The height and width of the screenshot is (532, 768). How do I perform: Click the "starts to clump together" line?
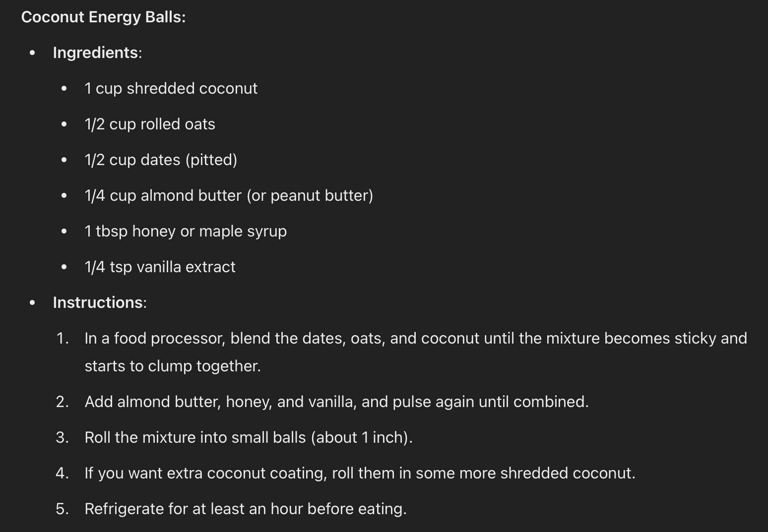pyautogui.click(x=172, y=366)
